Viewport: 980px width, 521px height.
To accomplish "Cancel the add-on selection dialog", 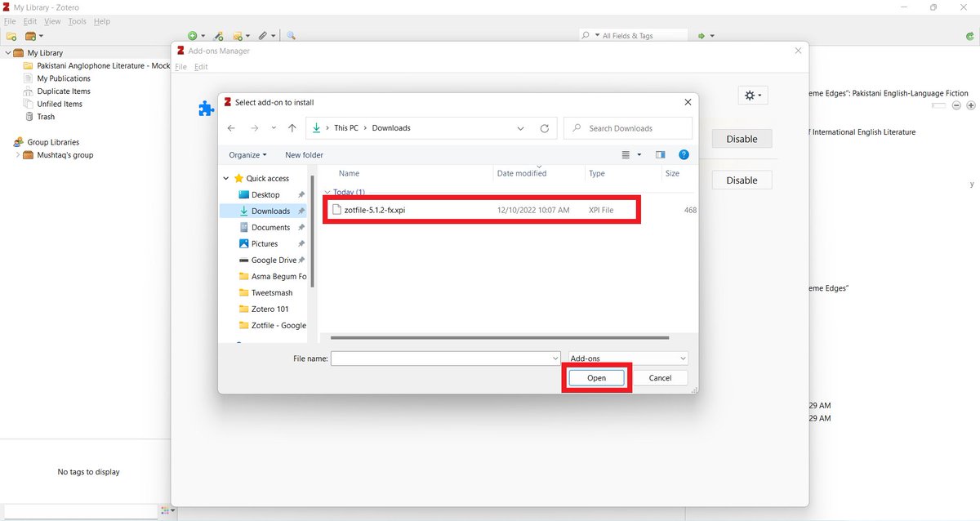I will (x=661, y=377).
